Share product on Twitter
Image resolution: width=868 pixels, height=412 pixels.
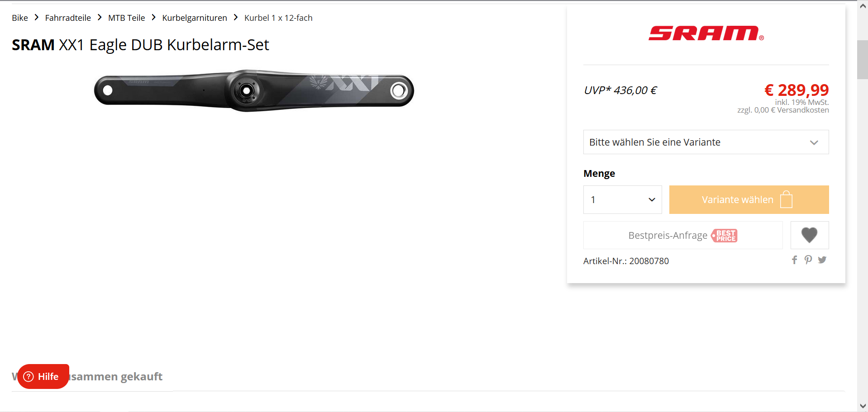tap(822, 260)
